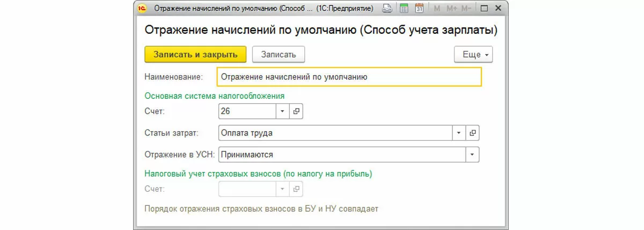
Task: Open the Статьи затрат item form icon
Action: click(x=473, y=132)
